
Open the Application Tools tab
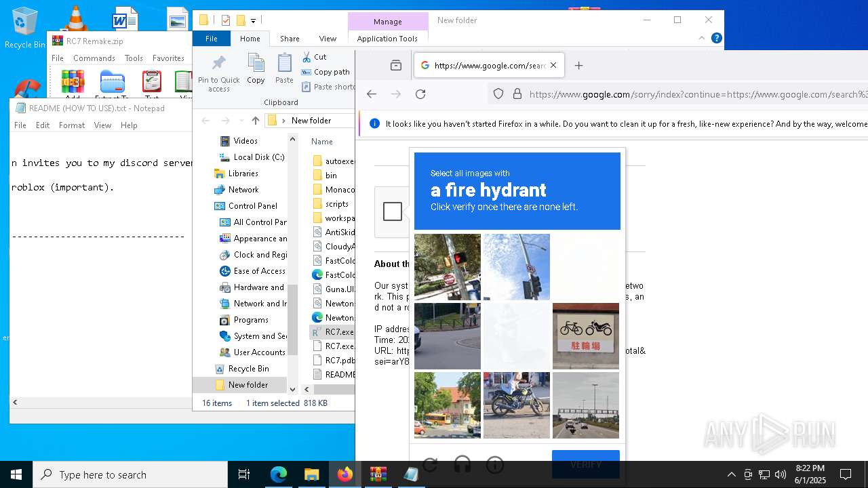pos(387,39)
